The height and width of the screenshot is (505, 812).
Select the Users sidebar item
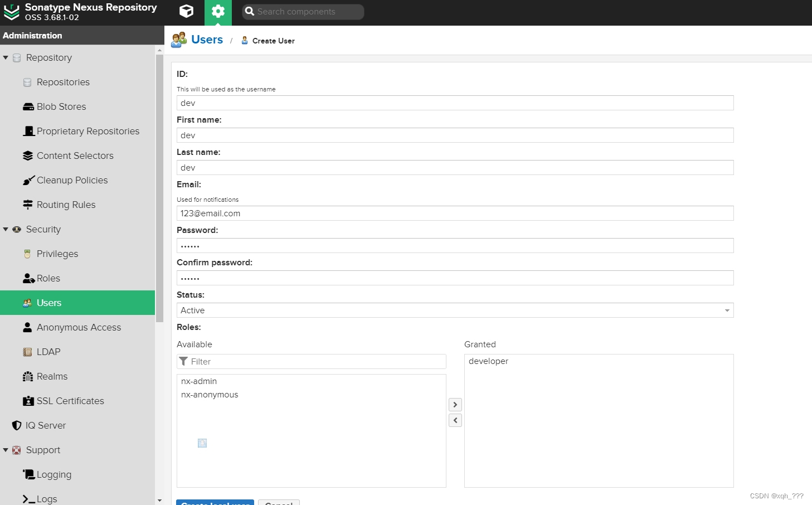[x=77, y=303]
